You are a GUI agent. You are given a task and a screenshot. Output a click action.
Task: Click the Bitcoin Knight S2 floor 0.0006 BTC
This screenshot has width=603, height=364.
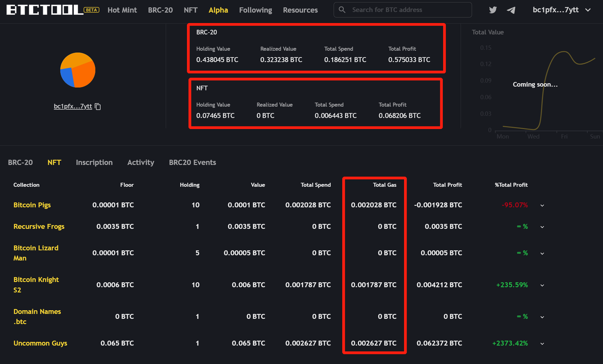pos(115,285)
